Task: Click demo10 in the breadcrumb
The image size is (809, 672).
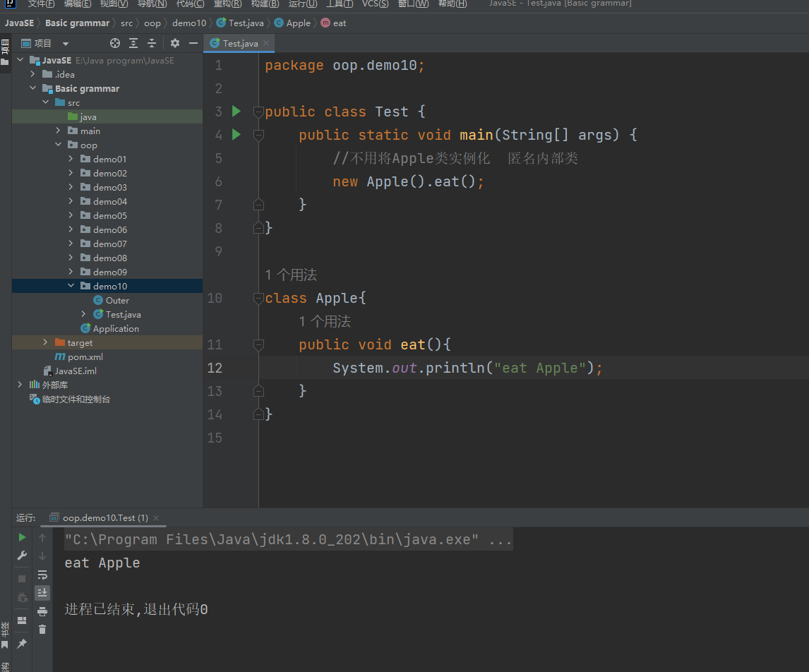Action: (x=188, y=23)
